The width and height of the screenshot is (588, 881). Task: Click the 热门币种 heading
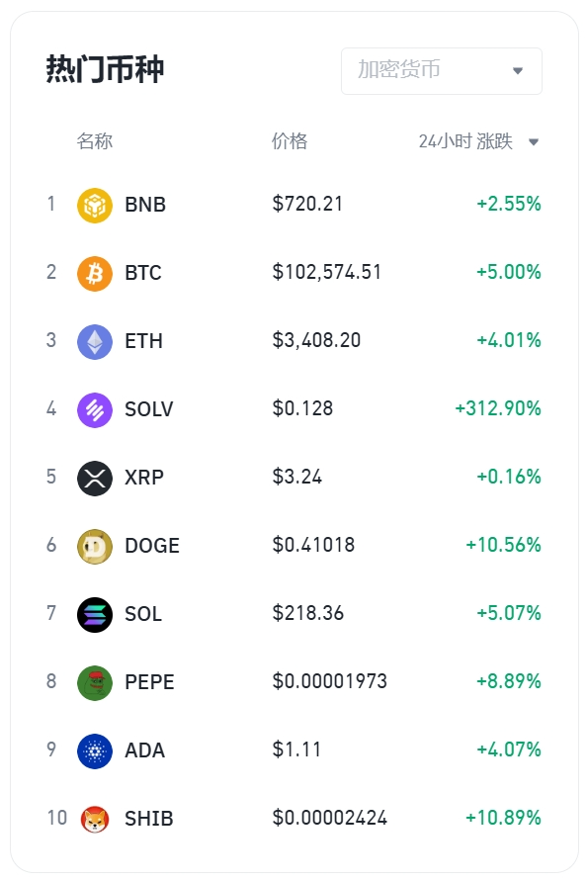(105, 69)
